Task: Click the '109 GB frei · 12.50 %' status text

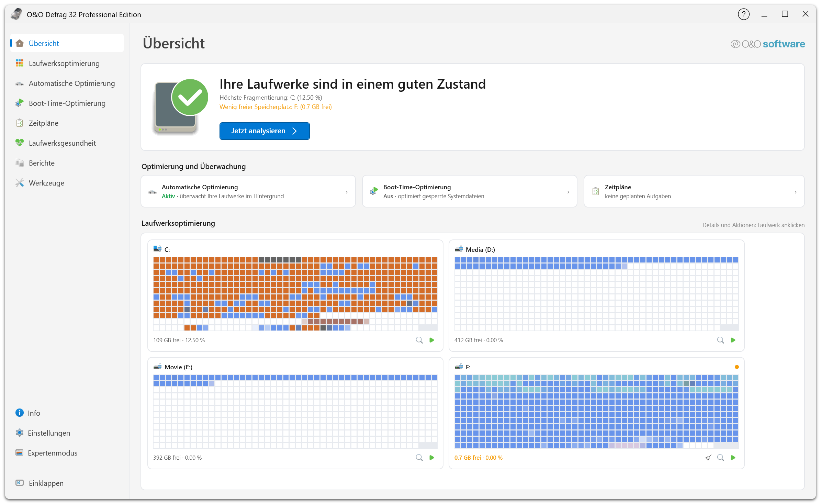Action: [x=179, y=340]
